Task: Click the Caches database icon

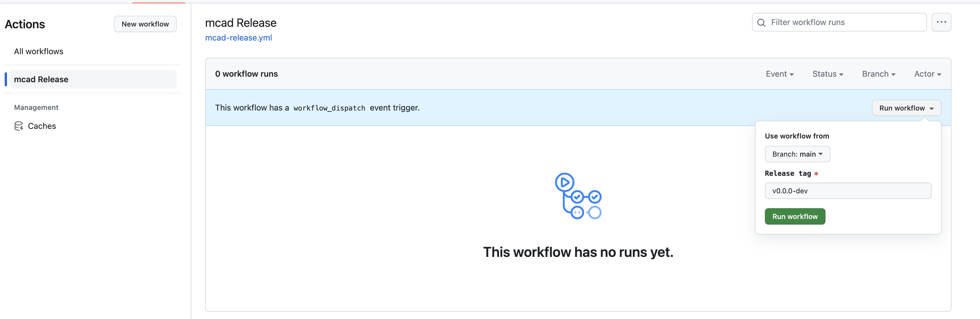Action: (x=19, y=126)
